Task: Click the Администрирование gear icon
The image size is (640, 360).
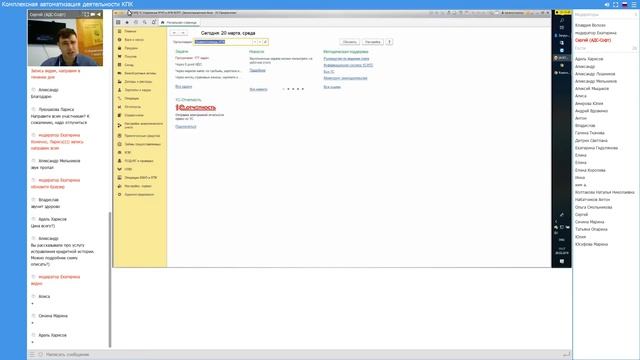Action: [120, 194]
